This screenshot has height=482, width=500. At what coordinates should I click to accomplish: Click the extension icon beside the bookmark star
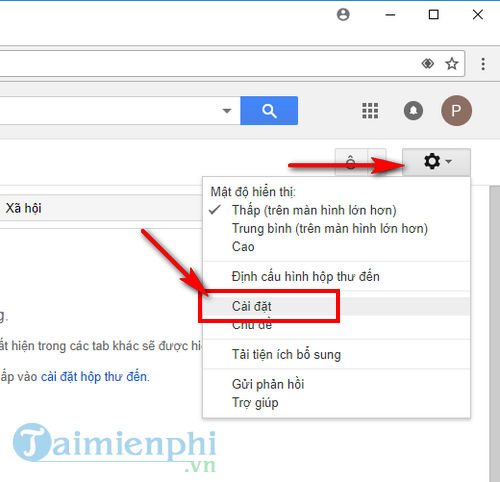coord(428,63)
